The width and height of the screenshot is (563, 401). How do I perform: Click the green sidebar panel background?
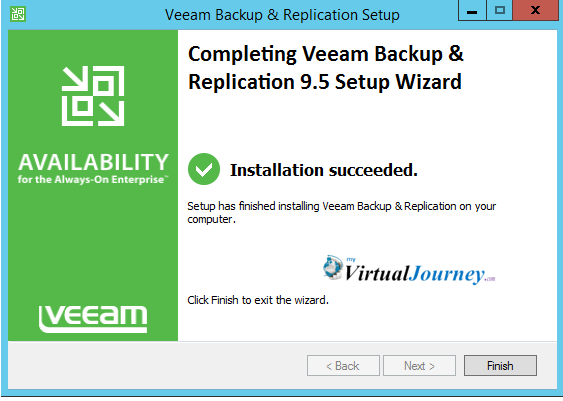point(93,244)
